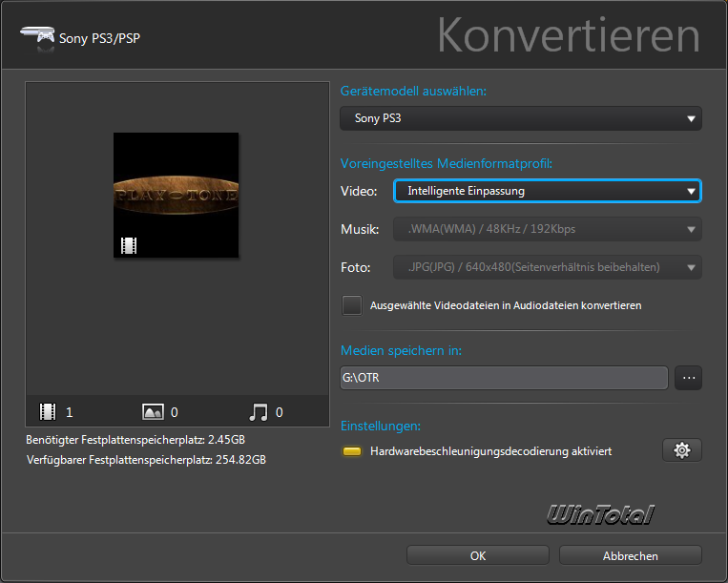Click the yellow hardware acceleration indicator
Image resolution: width=728 pixels, height=583 pixels.
point(352,451)
